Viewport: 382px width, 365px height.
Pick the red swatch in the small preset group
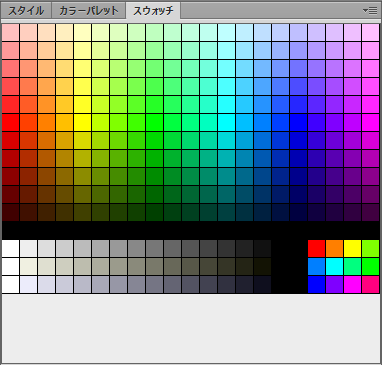pos(317,248)
